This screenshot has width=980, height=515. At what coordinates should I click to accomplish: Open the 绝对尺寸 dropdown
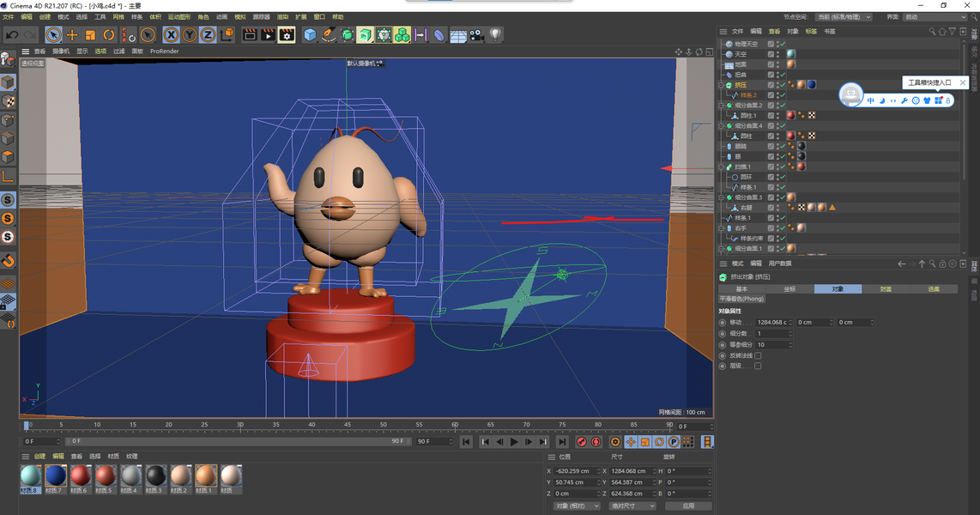[x=632, y=506]
